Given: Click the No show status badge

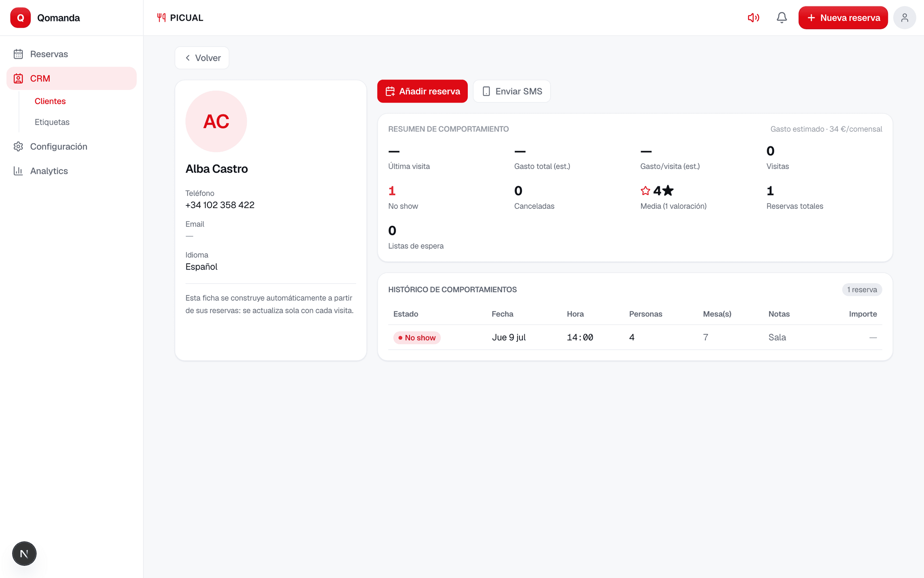Looking at the screenshot, I should pyautogui.click(x=417, y=337).
